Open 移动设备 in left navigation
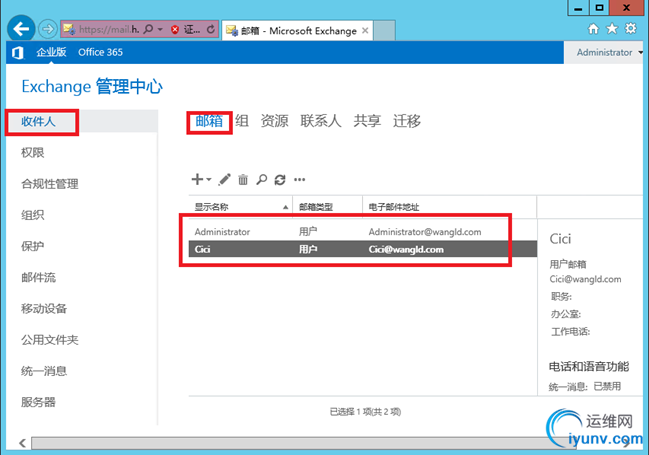Viewport: 649px width, 455px height. click(x=44, y=308)
